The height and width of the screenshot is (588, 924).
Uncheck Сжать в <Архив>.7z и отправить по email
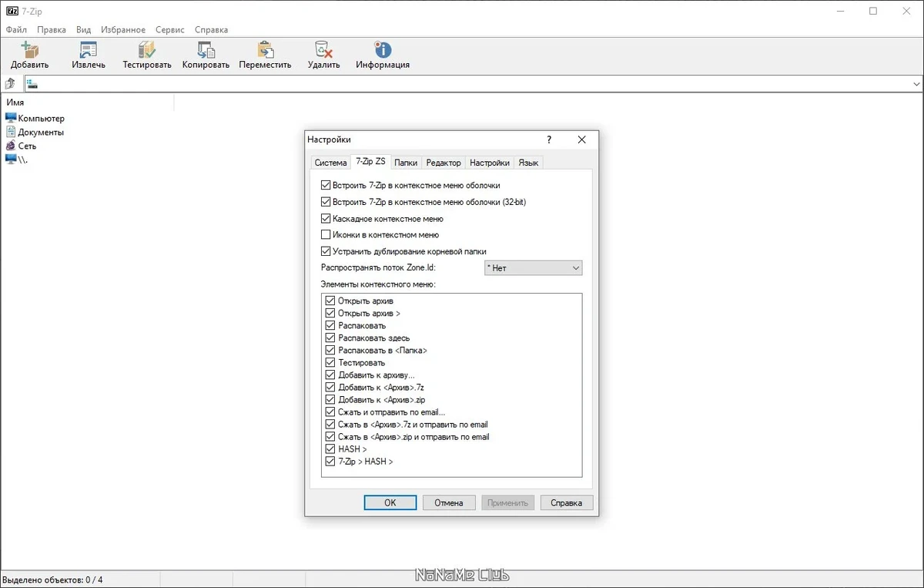(x=330, y=425)
